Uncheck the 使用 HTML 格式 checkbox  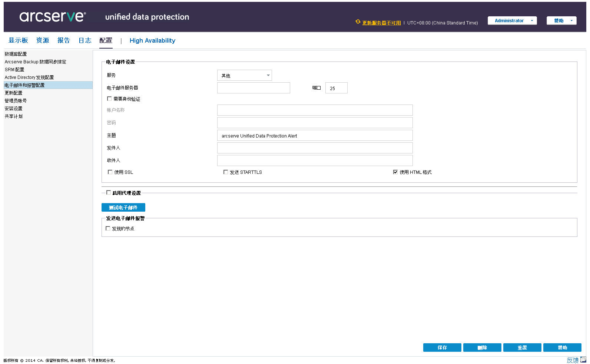pos(395,172)
